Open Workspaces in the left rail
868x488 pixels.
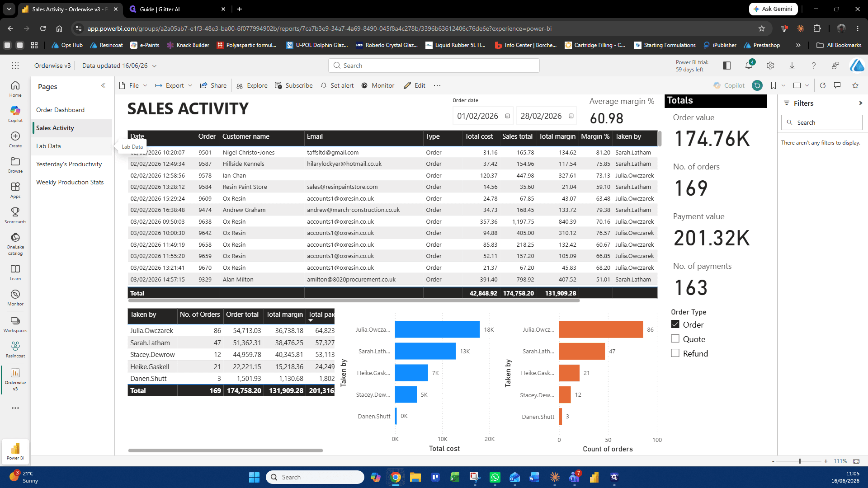coord(15,324)
